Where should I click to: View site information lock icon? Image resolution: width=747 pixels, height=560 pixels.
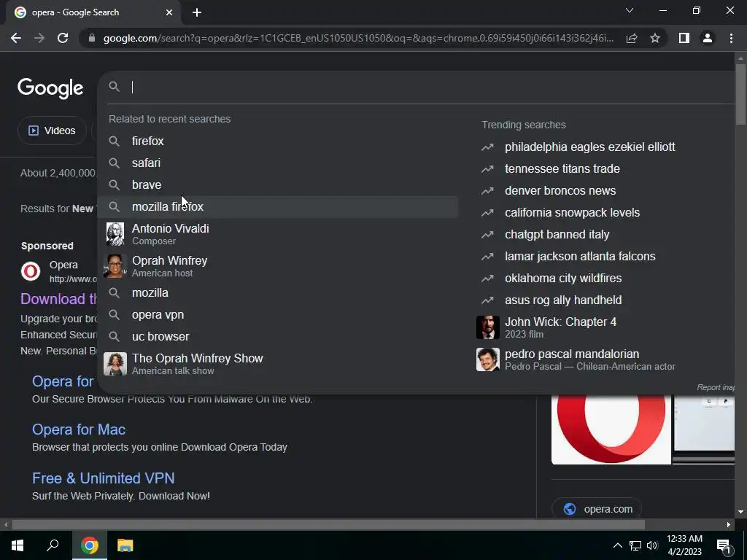(x=92, y=38)
